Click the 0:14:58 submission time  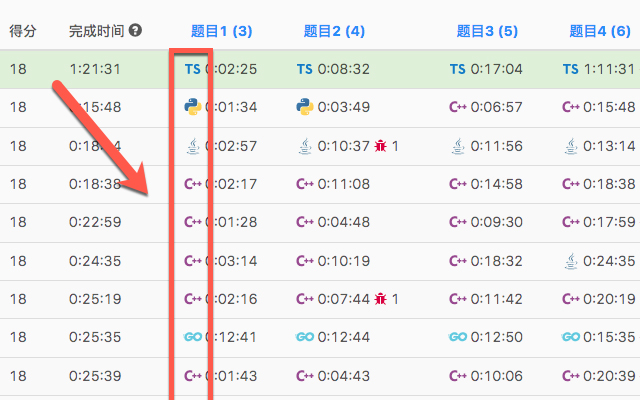(496, 184)
